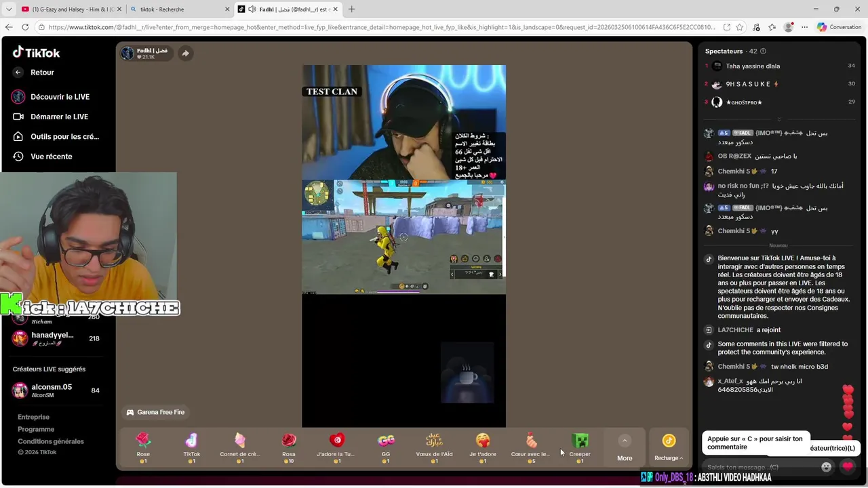Go back using the Retour arrow
This screenshot has height=488, width=868.
coord(18,73)
